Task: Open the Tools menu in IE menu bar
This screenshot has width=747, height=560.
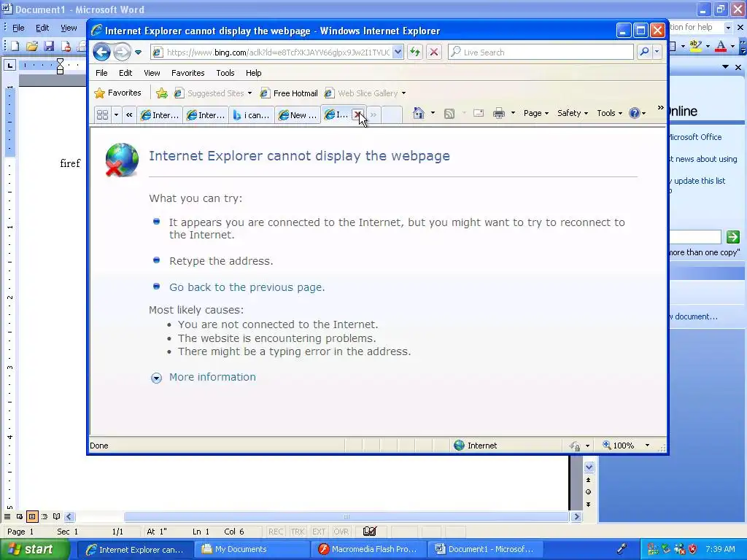Action: pos(225,73)
